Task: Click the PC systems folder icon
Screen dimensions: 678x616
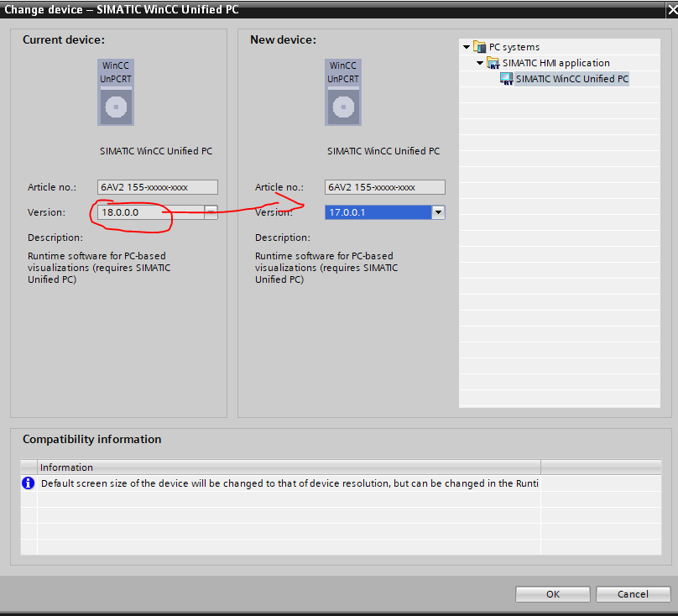Action: point(479,46)
